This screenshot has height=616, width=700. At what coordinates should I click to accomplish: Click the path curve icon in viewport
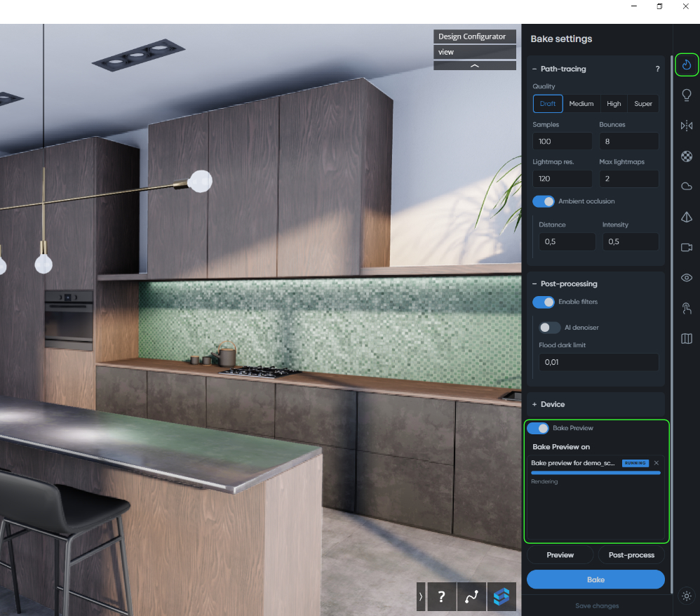coord(471,596)
